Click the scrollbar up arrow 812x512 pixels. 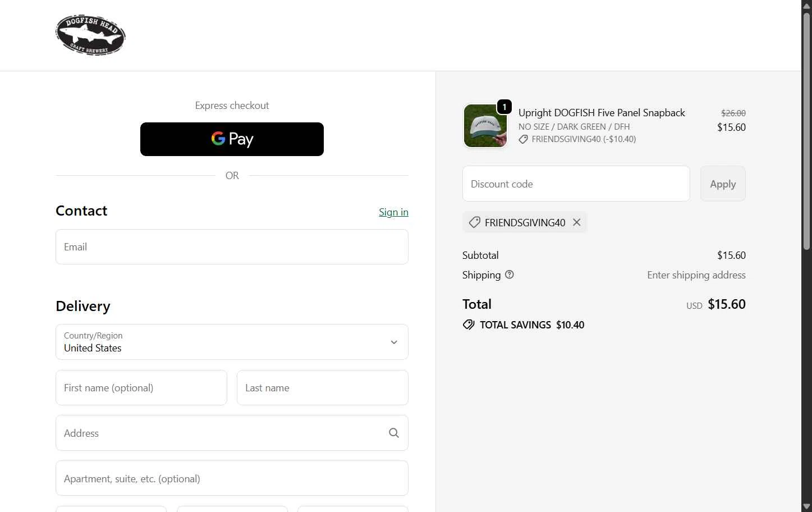(806, 6)
